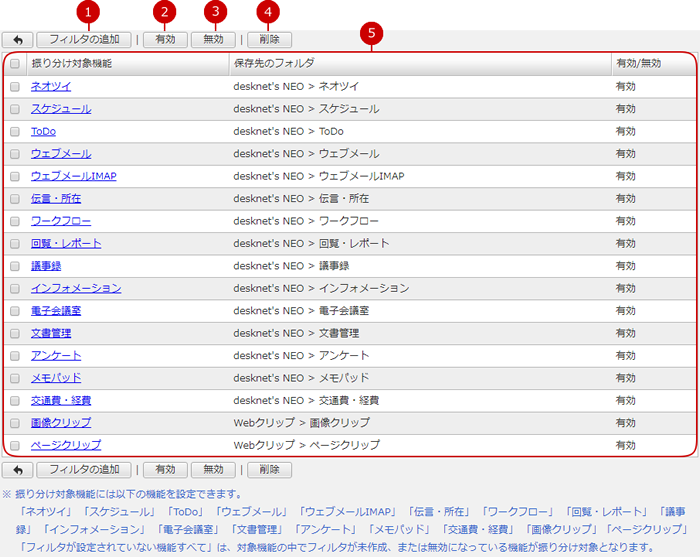Tick the checkbox beside ページクリップ
The width and height of the screenshot is (700, 557).
click(x=15, y=445)
